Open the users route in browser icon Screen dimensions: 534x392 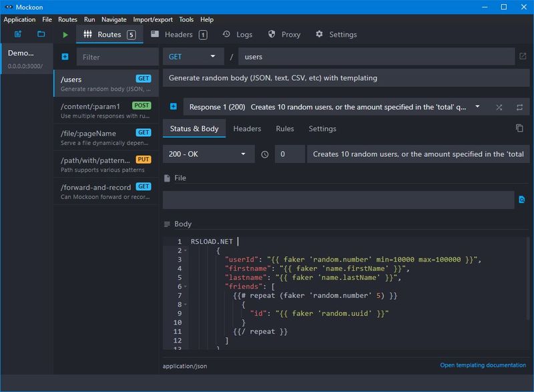pyautogui.click(x=522, y=57)
